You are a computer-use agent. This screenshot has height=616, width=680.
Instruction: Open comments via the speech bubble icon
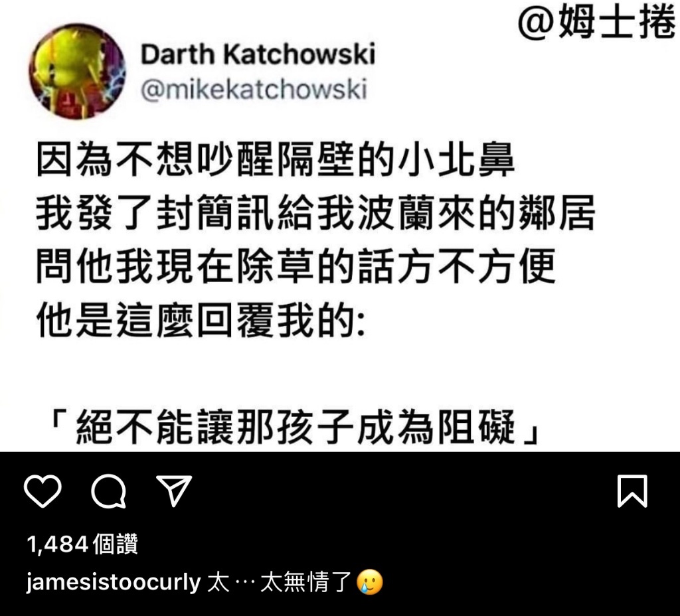108,491
